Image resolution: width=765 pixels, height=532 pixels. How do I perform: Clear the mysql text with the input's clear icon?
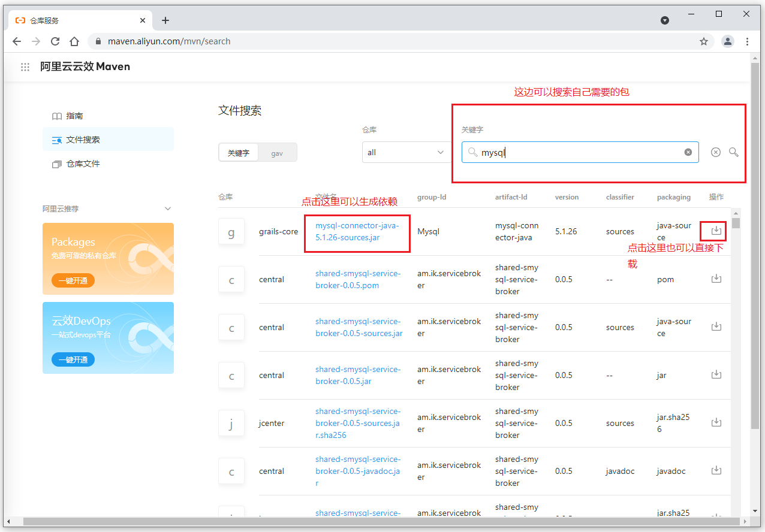(x=688, y=152)
